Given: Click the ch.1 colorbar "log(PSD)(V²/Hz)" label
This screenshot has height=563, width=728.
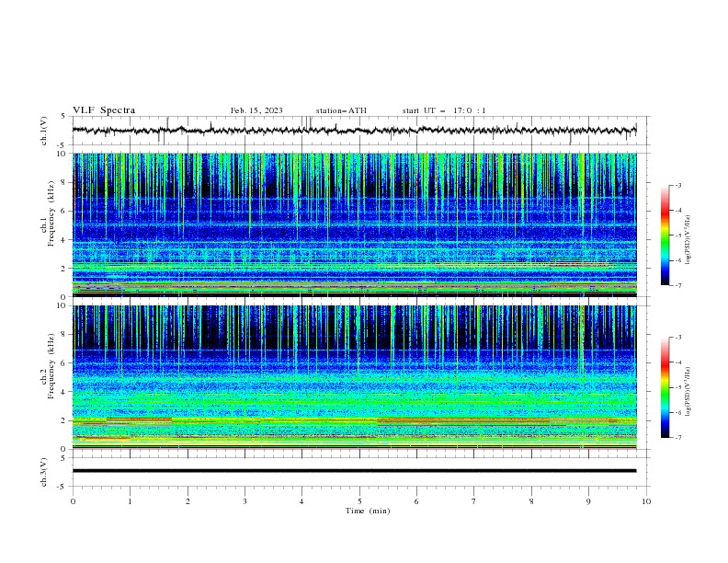Looking at the screenshot, I should 688,240.
